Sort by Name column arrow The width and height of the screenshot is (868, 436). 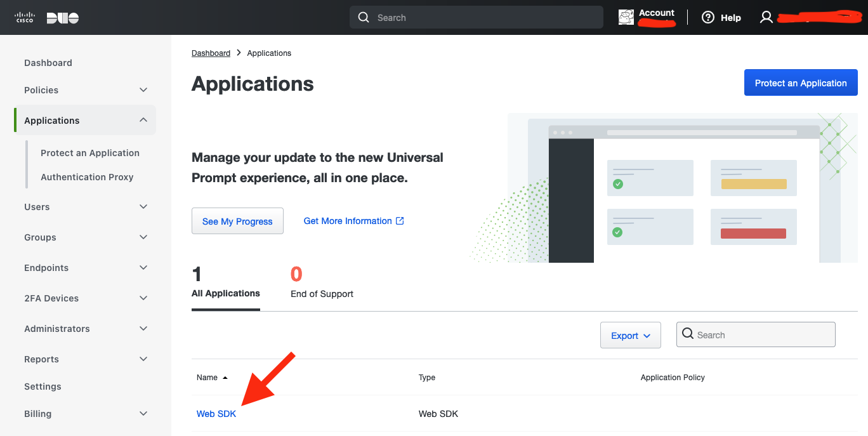pyautogui.click(x=225, y=378)
